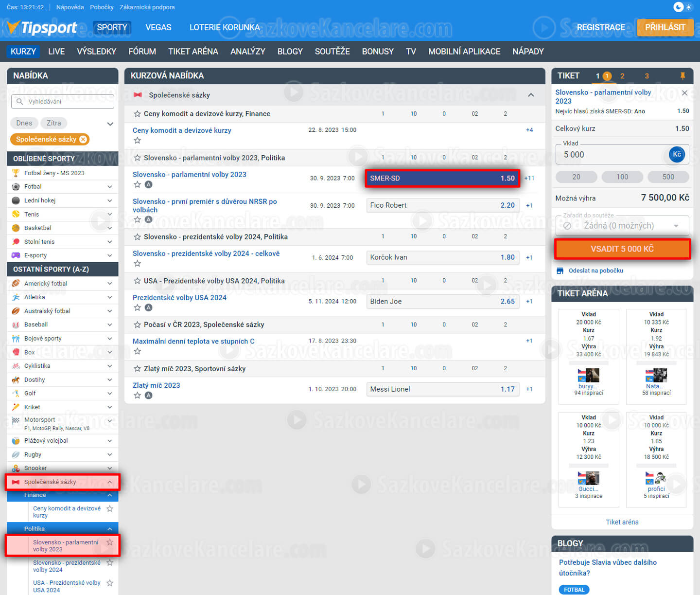Image resolution: width=700 pixels, height=595 pixels.
Task: Select SMER-SD odds 1.50
Action: (x=443, y=179)
